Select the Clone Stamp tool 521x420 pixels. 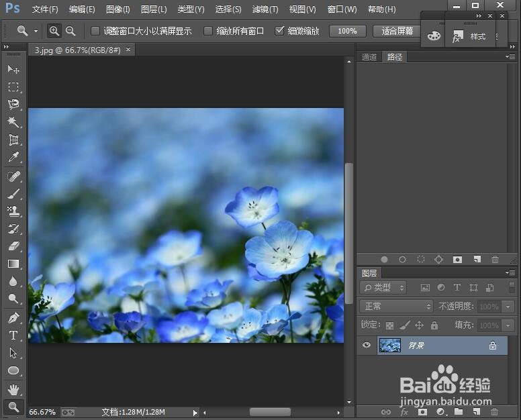coord(13,211)
